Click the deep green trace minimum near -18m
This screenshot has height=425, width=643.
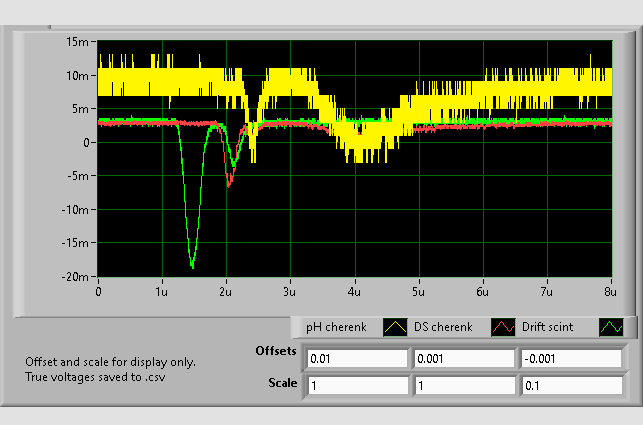[x=192, y=265]
